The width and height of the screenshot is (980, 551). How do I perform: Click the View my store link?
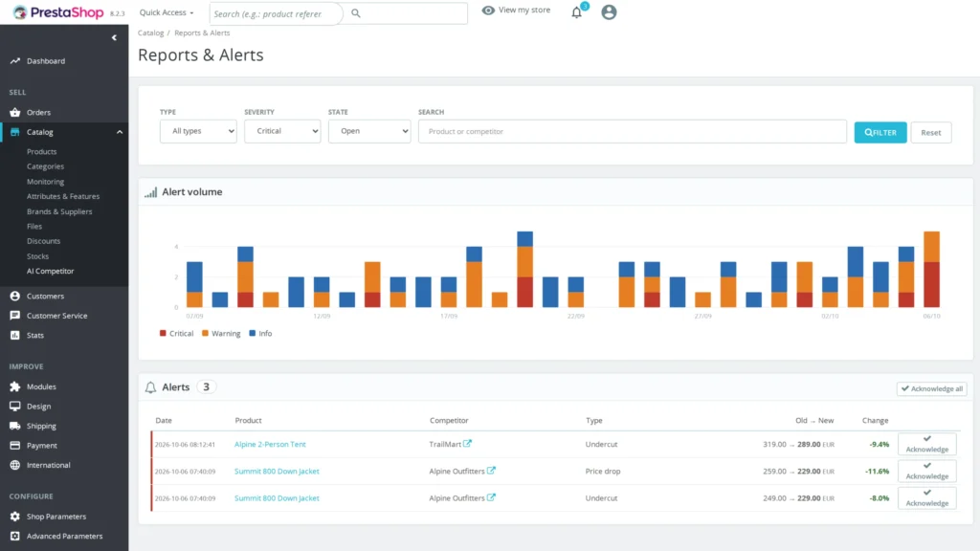coord(523,10)
